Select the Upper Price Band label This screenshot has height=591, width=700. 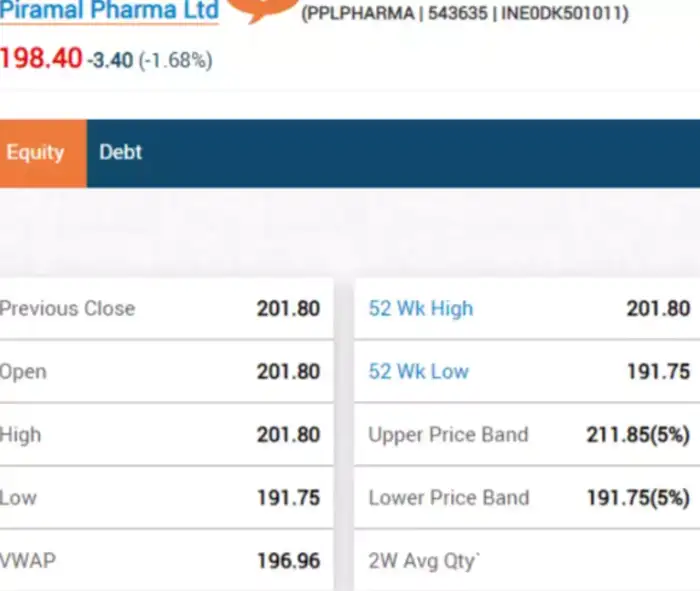[x=448, y=435]
